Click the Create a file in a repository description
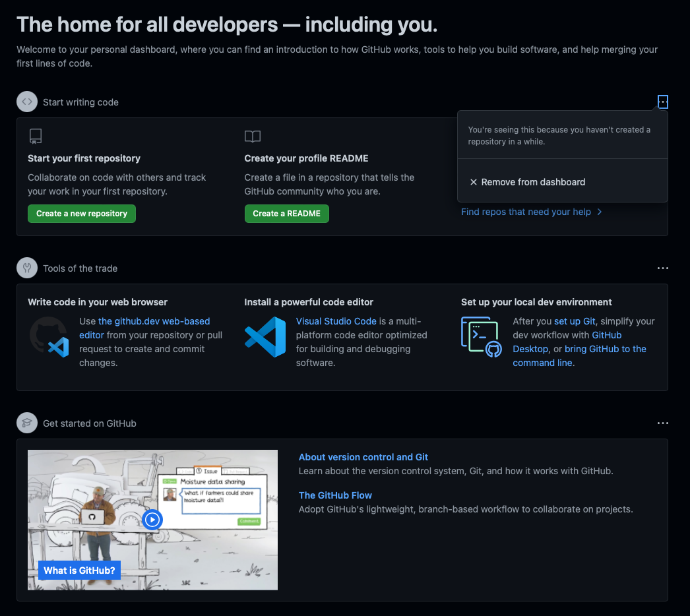690x616 pixels. (329, 185)
